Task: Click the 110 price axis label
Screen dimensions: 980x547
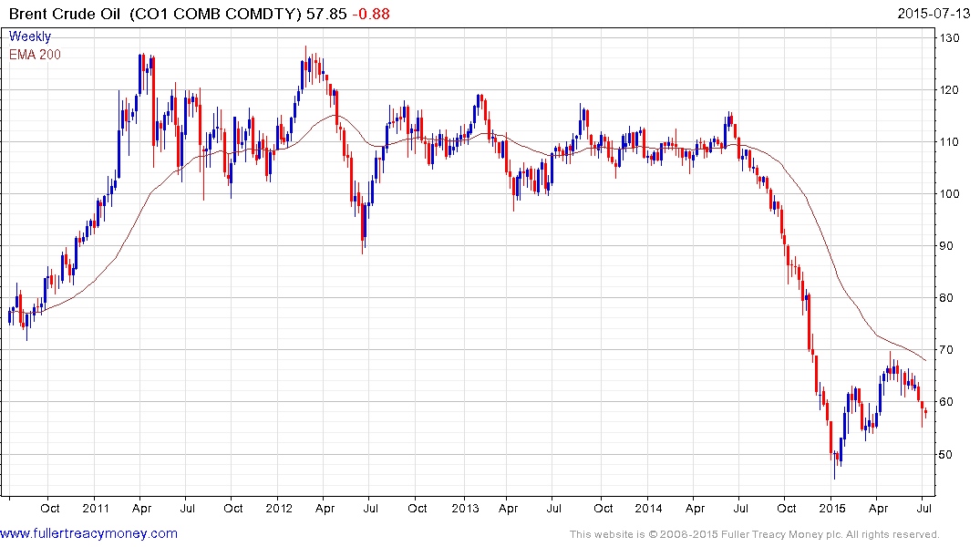Action: coord(949,142)
